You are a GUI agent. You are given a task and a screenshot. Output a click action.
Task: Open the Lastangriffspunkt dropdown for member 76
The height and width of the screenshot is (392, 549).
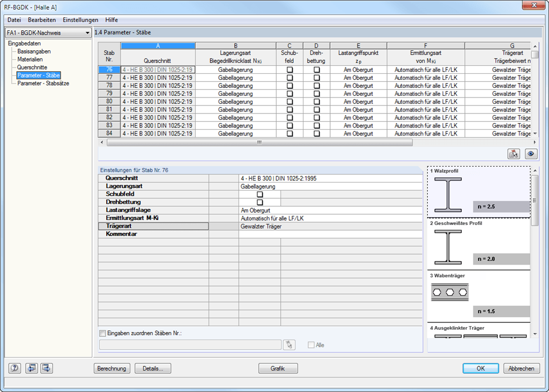click(358, 69)
